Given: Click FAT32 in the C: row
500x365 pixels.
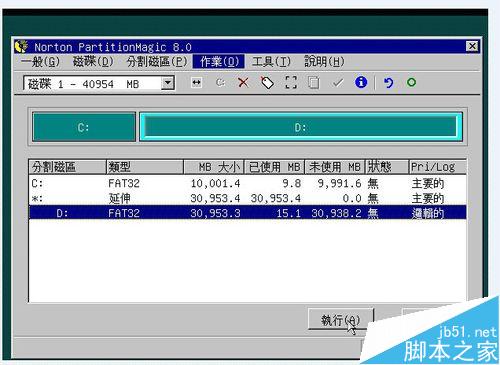Looking at the screenshot, I should (x=124, y=183).
